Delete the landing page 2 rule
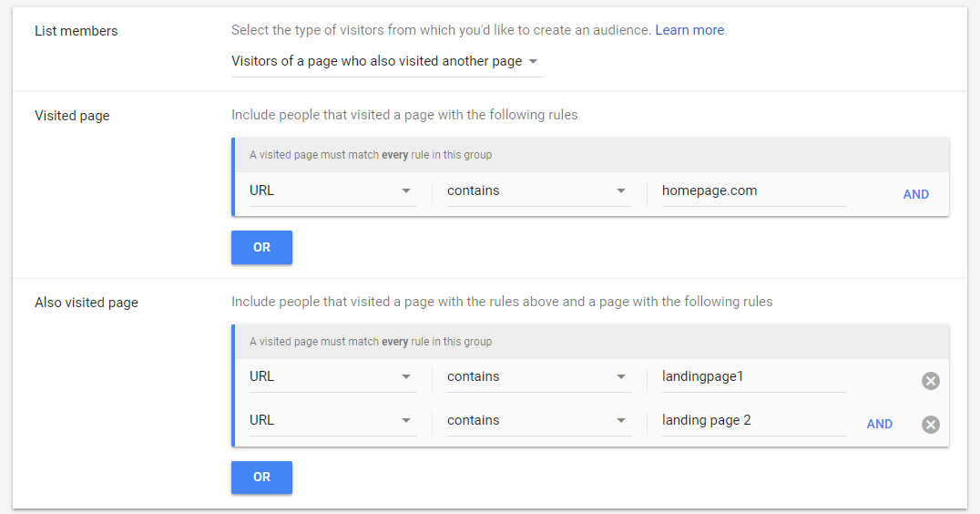980x514 pixels. click(930, 425)
